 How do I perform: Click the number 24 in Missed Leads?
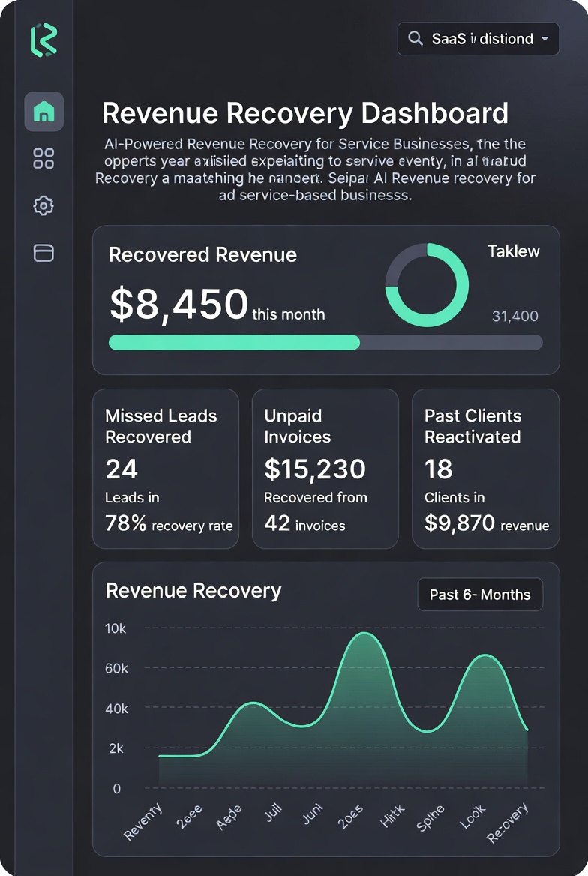click(121, 469)
